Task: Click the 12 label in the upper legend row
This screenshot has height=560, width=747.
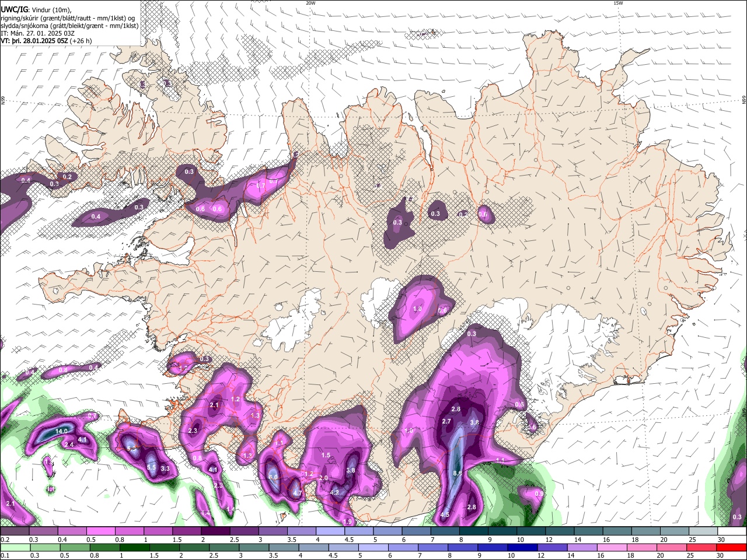Action: (549, 540)
